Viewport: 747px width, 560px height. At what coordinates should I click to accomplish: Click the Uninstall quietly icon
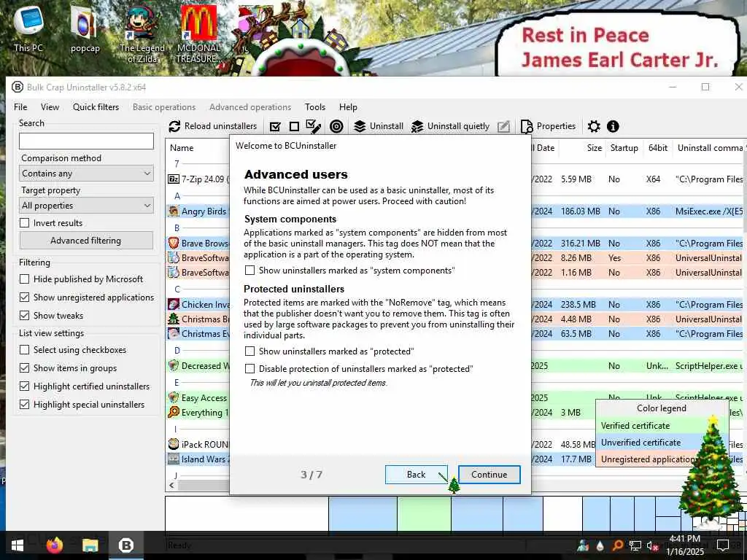click(x=417, y=126)
